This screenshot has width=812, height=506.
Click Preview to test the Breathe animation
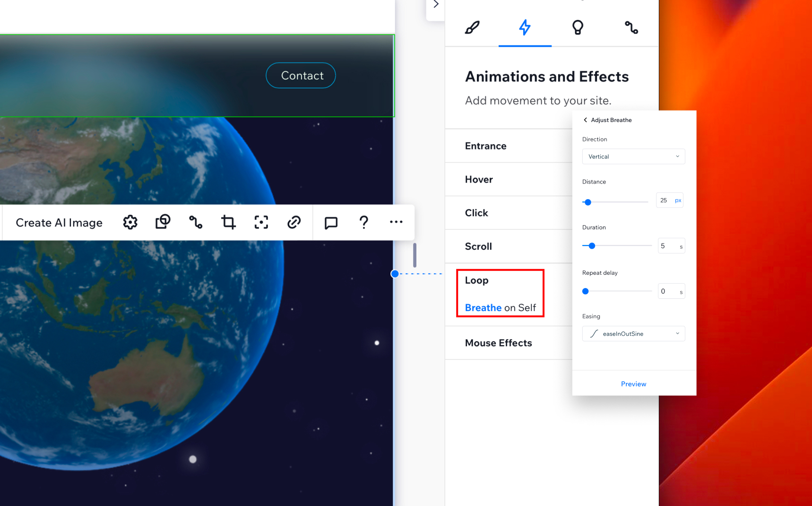tap(633, 384)
